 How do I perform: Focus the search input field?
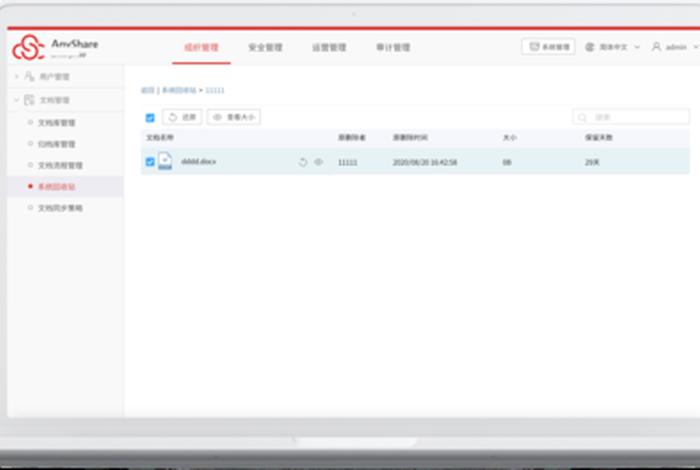(631, 117)
